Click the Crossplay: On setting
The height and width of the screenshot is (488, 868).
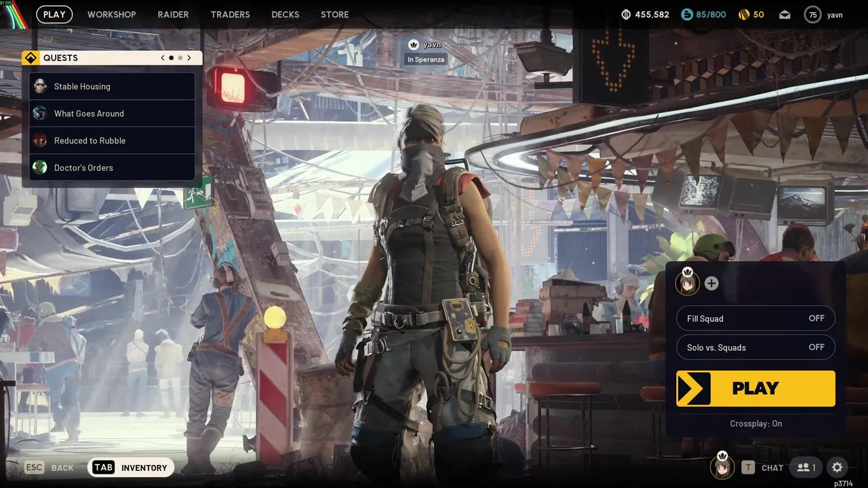[755, 424]
